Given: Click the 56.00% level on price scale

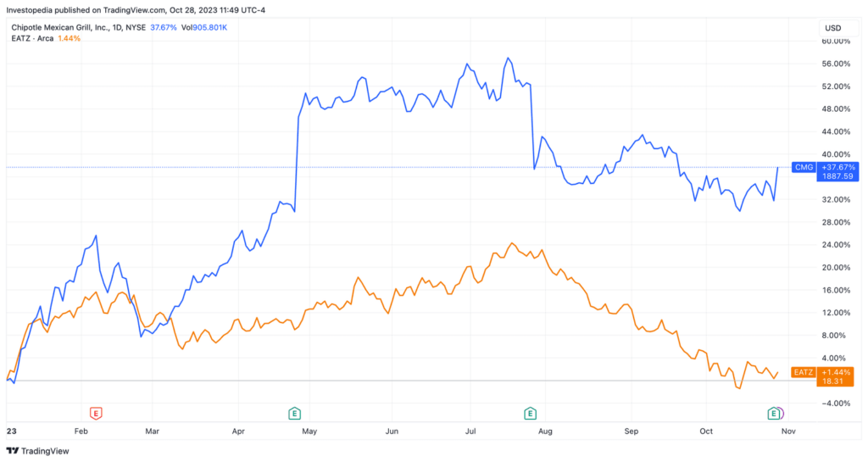Looking at the screenshot, I should coord(836,64).
